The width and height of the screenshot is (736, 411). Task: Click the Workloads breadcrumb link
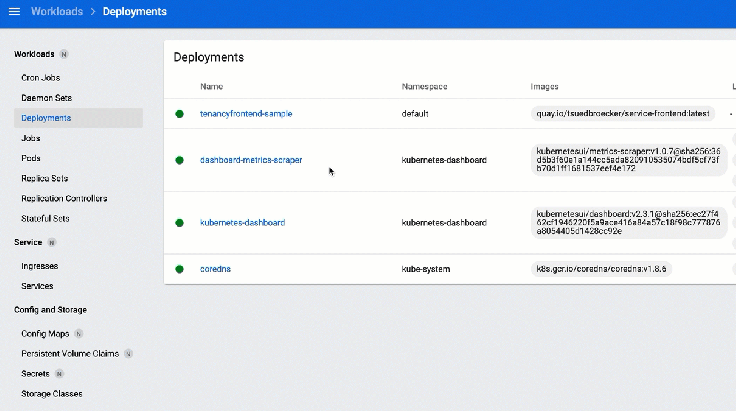click(x=57, y=11)
